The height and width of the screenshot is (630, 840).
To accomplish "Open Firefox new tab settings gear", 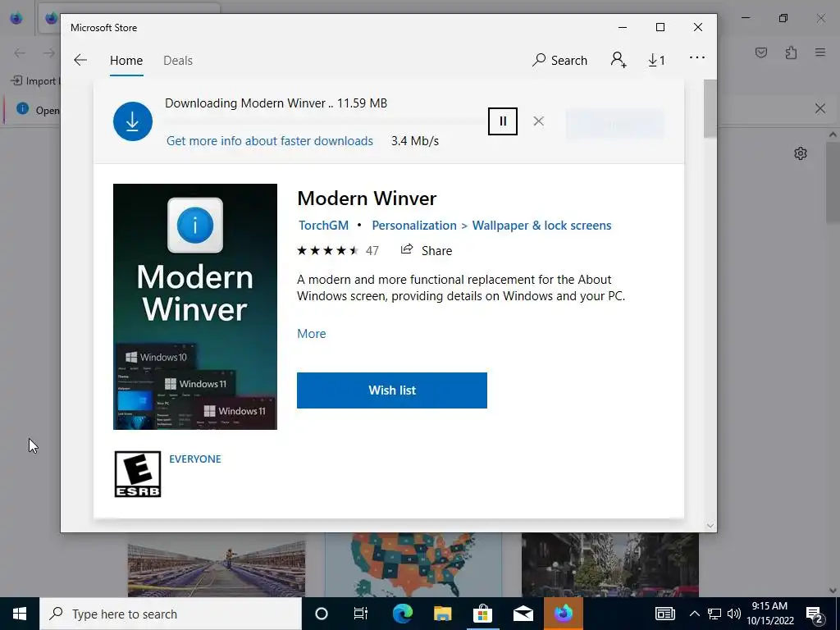I will [x=801, y=153].
